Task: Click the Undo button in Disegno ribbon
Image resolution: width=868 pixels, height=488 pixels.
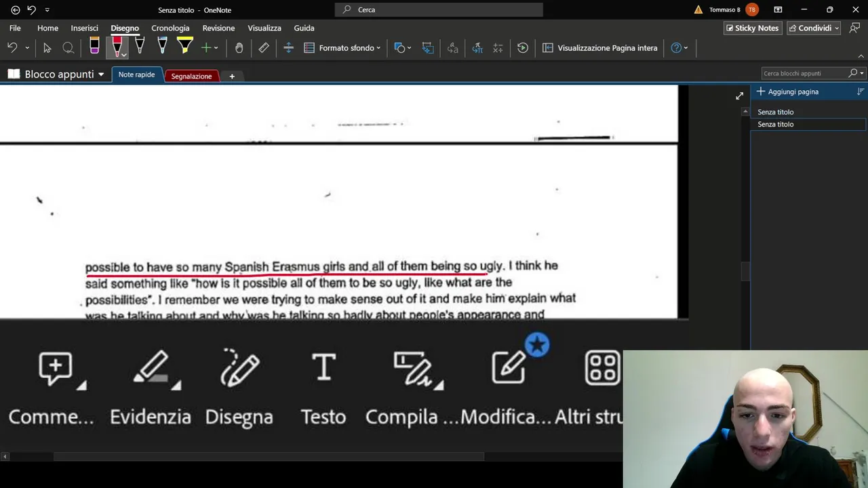Action: click(12, 47)
